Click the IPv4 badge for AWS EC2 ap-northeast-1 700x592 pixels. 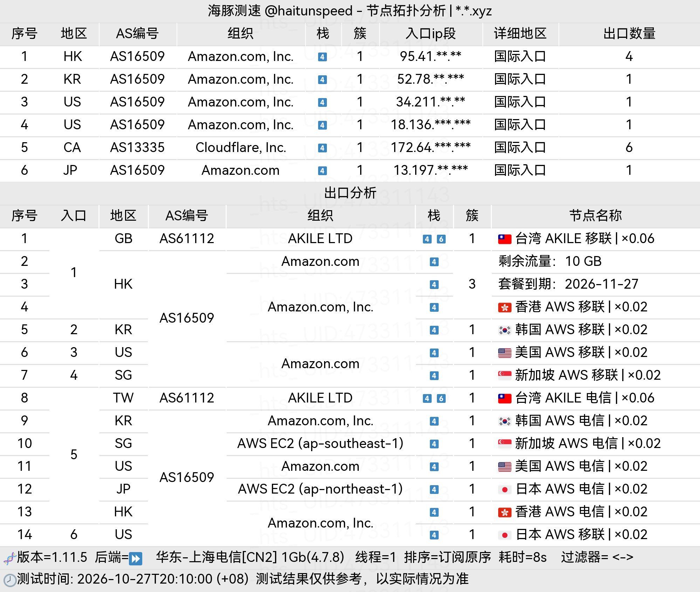434,489
